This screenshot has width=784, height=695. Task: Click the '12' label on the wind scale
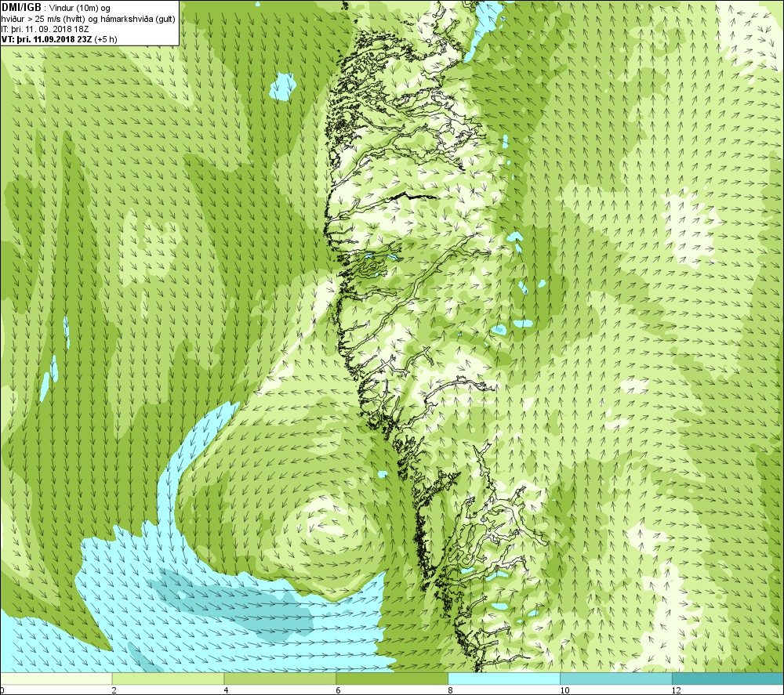(677, 690)
